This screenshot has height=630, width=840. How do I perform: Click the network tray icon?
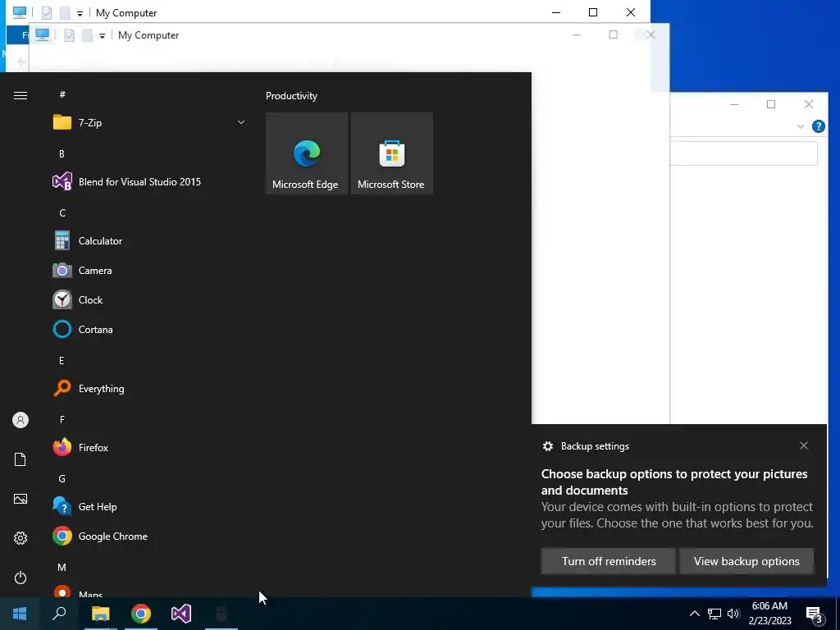click(x=714, y=614)
